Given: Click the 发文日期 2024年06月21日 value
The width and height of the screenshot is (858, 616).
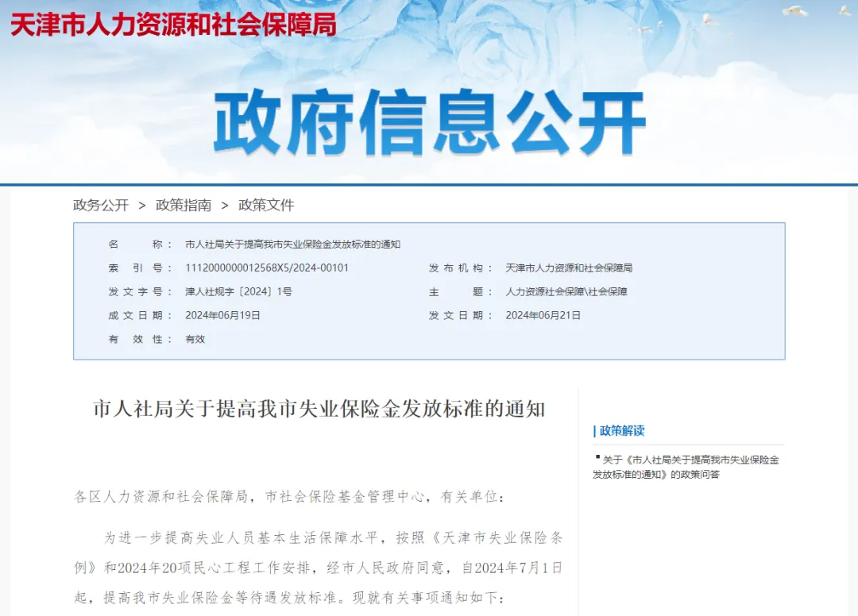Looking at the screenshot, I should click(544, 315).
